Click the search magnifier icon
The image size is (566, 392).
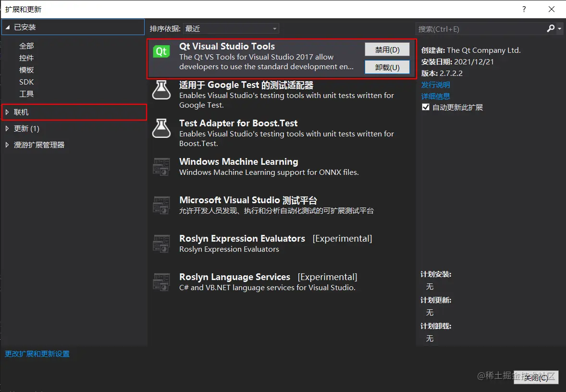coord(551,28)
